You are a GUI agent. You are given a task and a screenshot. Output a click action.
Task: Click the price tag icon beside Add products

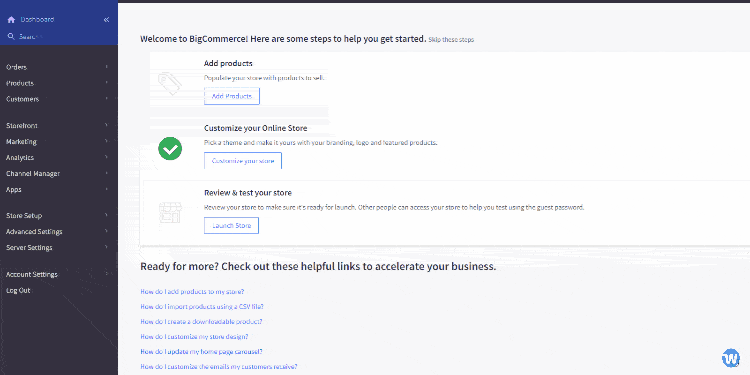[170, 84]
